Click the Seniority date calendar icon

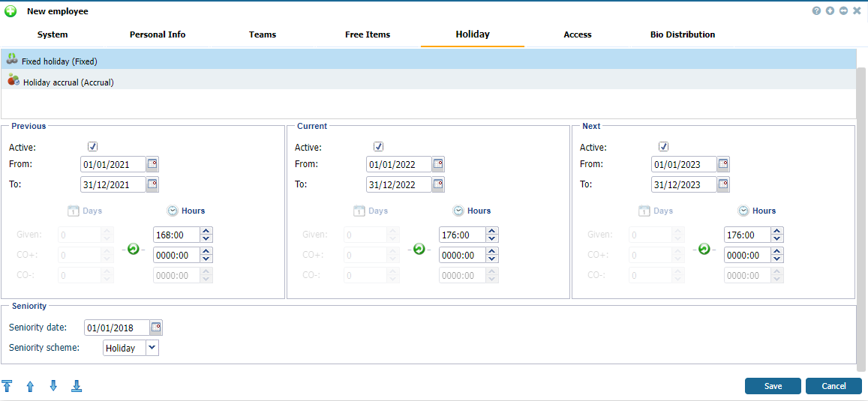point(156,328)
